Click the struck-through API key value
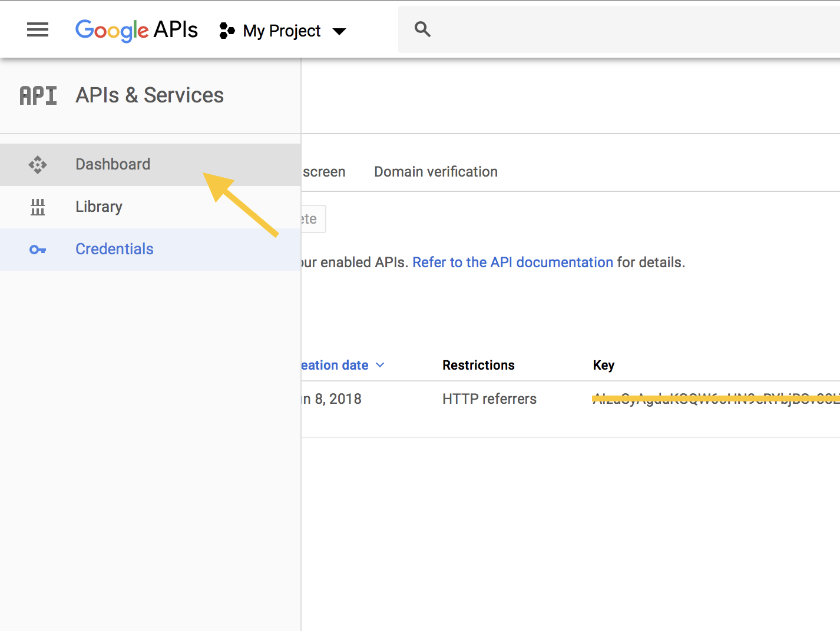The height and width of the screenshot is (631, 840). tap(716, 399)
